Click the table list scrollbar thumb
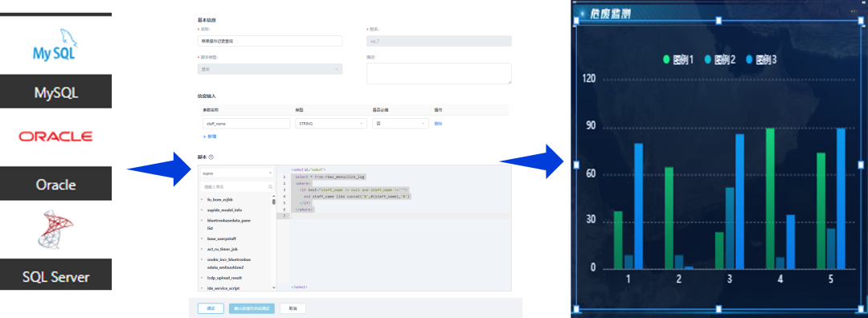Viewport: 868px width, 318px height. [x=273, y=202]
